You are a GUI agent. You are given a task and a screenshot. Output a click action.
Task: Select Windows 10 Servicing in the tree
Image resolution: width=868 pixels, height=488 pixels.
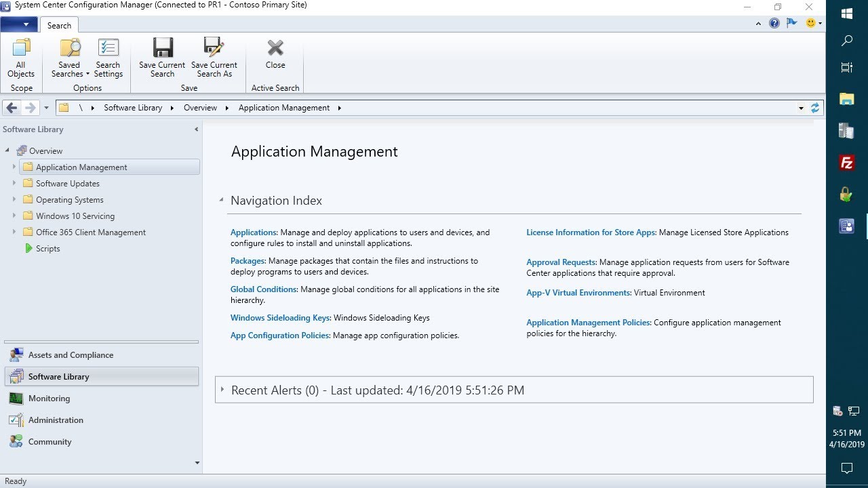tap(75, 216)
